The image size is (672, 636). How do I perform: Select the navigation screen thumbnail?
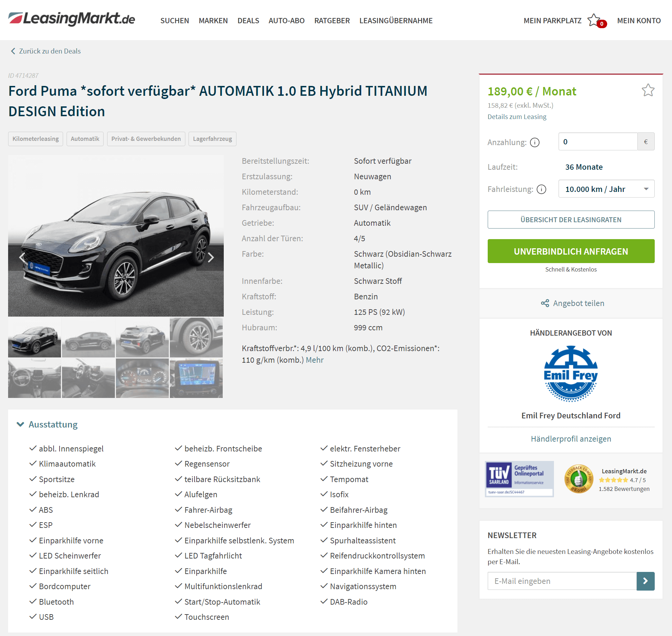tap(196, 378)
